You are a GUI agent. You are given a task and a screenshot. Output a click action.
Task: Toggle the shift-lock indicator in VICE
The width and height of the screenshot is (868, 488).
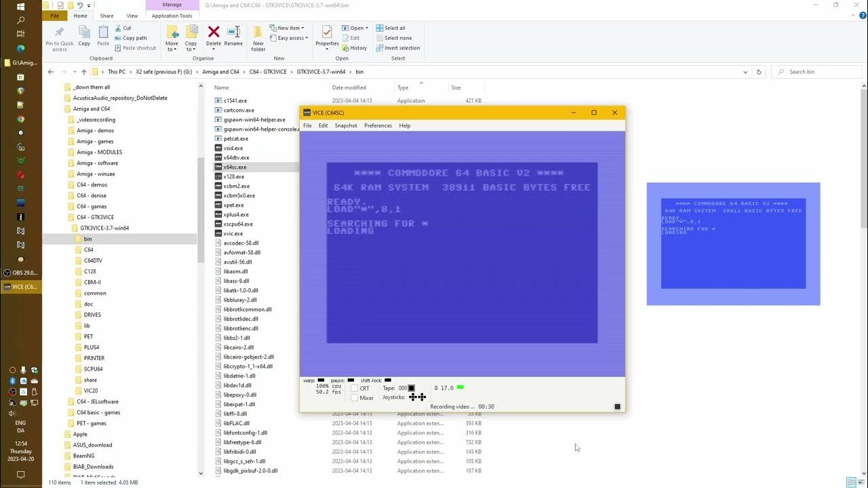click(x=388, y=380)
